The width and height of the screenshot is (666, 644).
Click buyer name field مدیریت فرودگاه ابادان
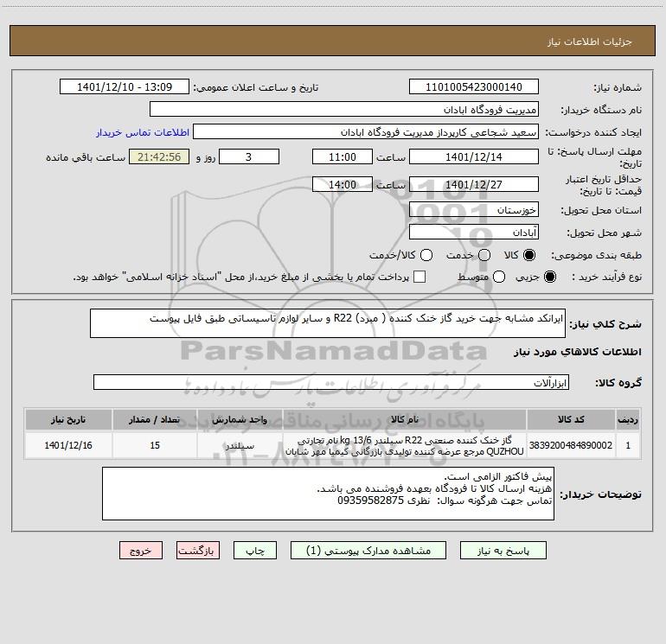pyautogui.click(x=344, y=110)
